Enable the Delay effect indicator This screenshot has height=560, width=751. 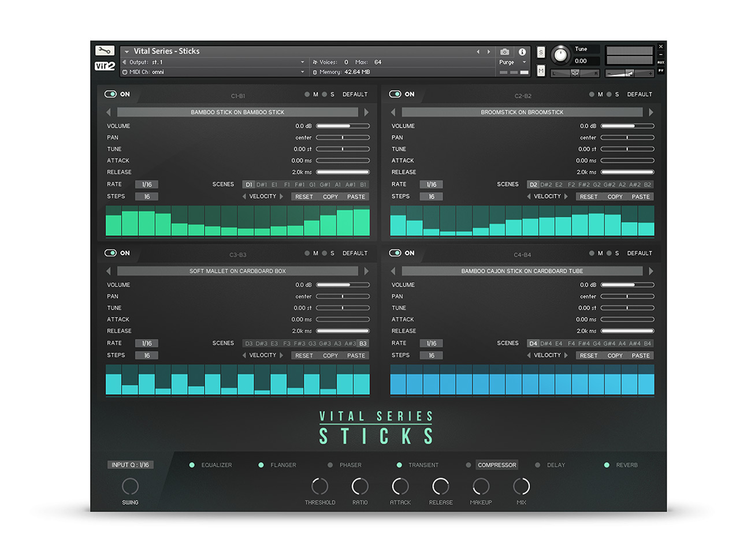pyautogui.click(x=538, y=465)
